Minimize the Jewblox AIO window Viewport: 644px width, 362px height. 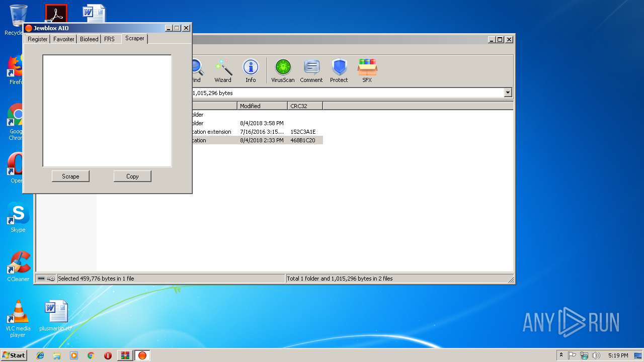coord(169,28)
